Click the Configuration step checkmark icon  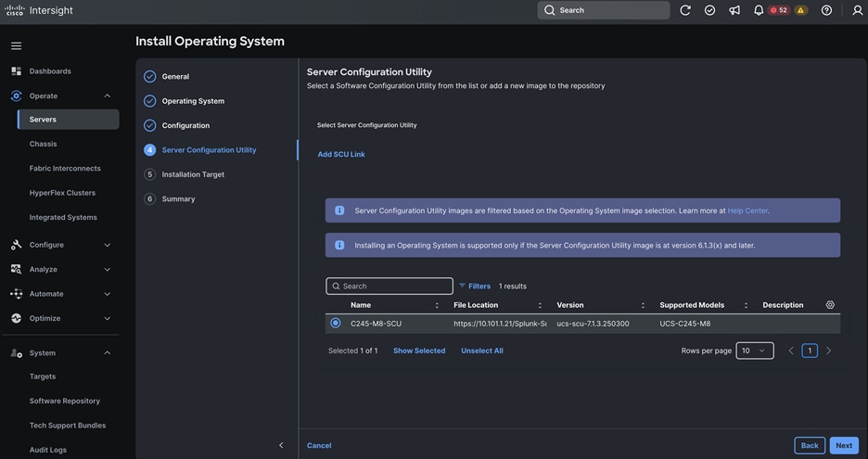click(149, 125)
